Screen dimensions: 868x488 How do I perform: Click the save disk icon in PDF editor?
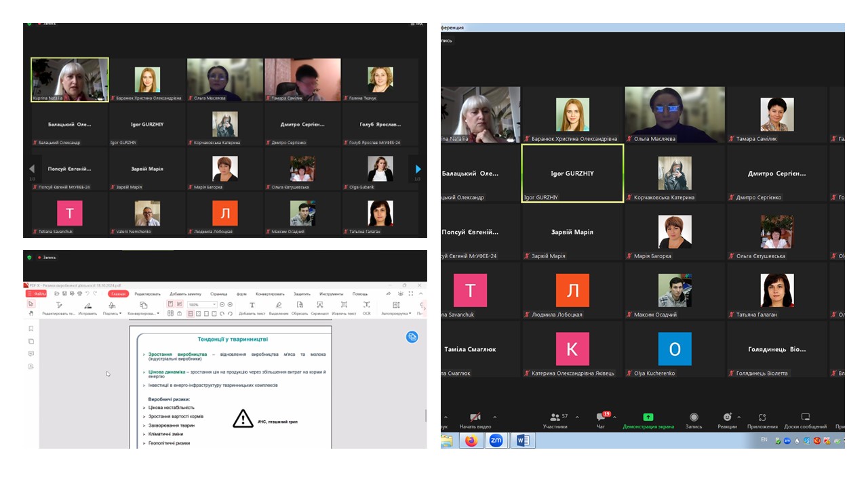(x=64, y=293)
